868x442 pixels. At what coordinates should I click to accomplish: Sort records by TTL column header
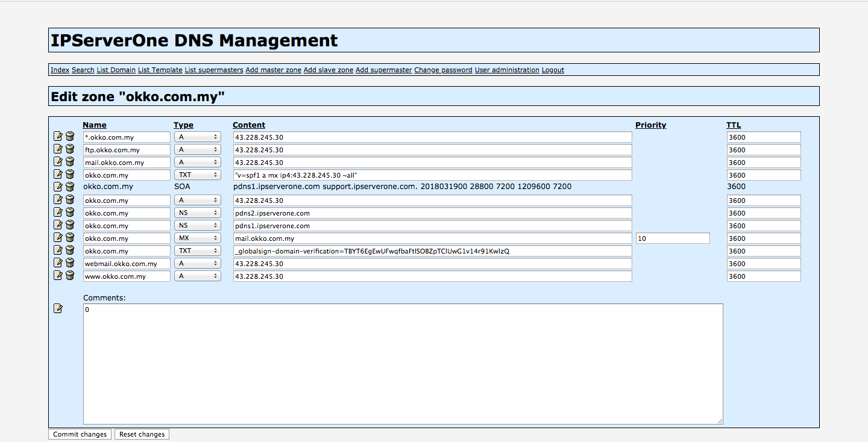point(734,125)
